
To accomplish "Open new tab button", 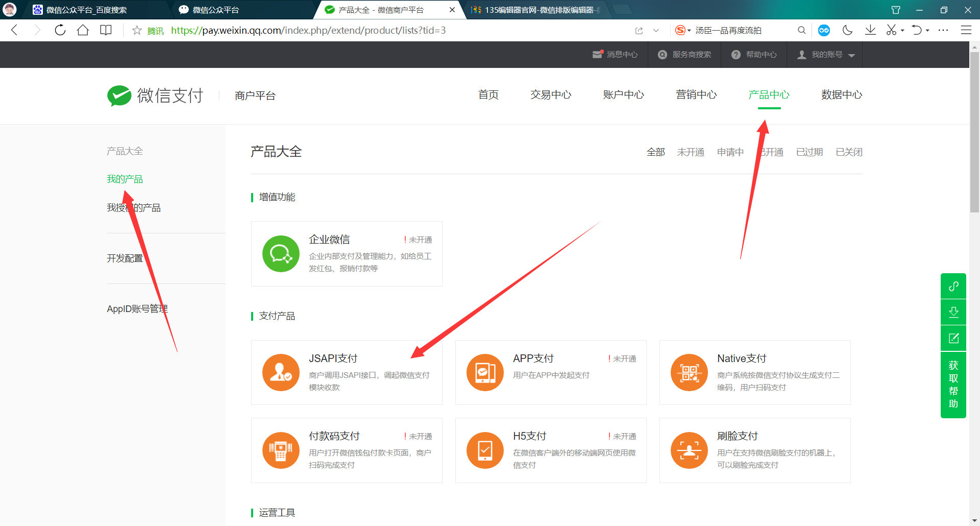I will click(x=621, y=10).
